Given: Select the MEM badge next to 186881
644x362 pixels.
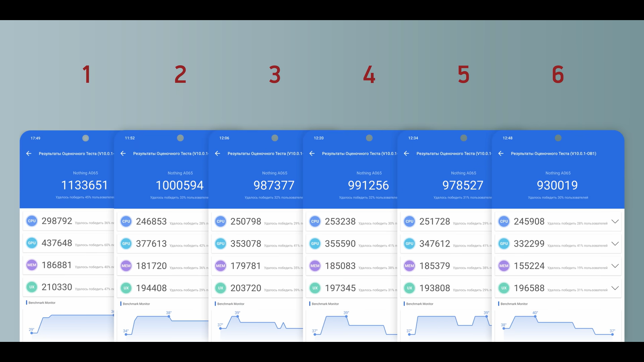Looking at the screenshot, I should (32, 265).
